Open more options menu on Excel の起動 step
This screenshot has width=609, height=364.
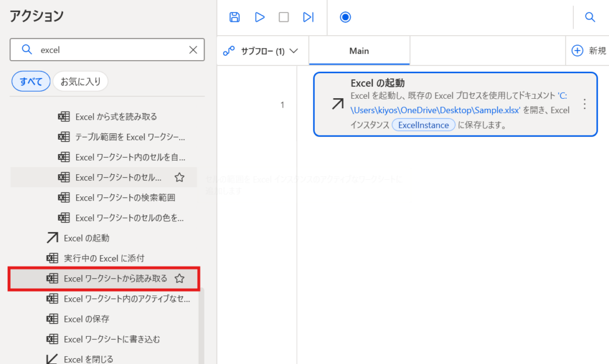tap(585, 103)
